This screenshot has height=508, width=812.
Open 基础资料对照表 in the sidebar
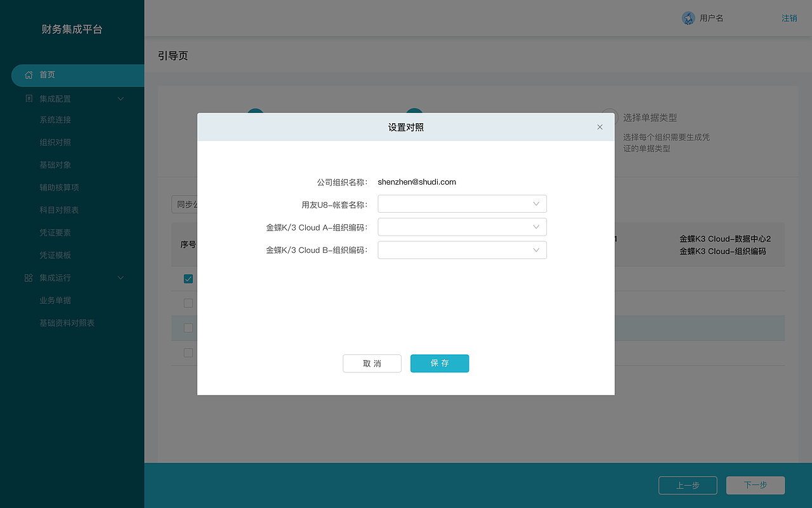point(67,323)
